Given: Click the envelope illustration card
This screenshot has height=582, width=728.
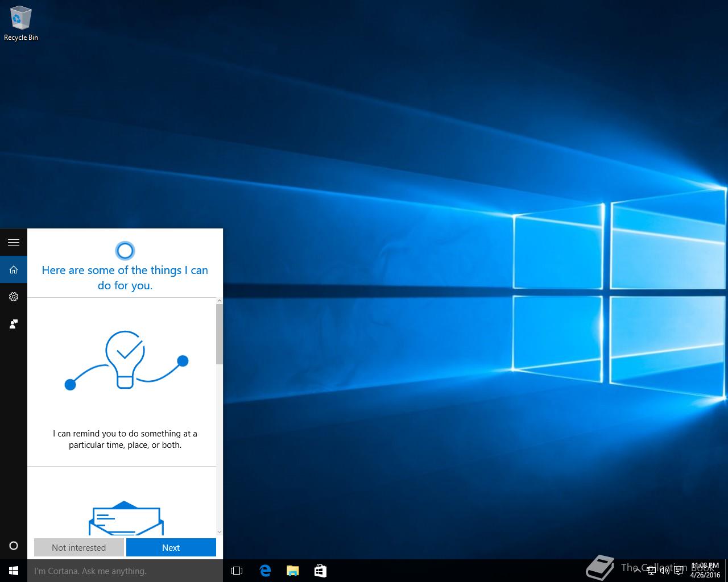Looking at the screenshot, I should tap(126, 518).
